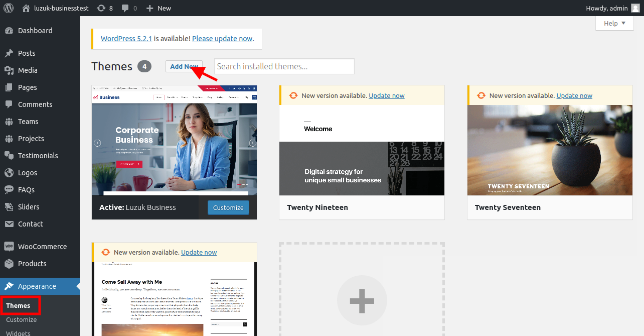Open the Appearance menu
Screen dimensions: 644x336
37,286
